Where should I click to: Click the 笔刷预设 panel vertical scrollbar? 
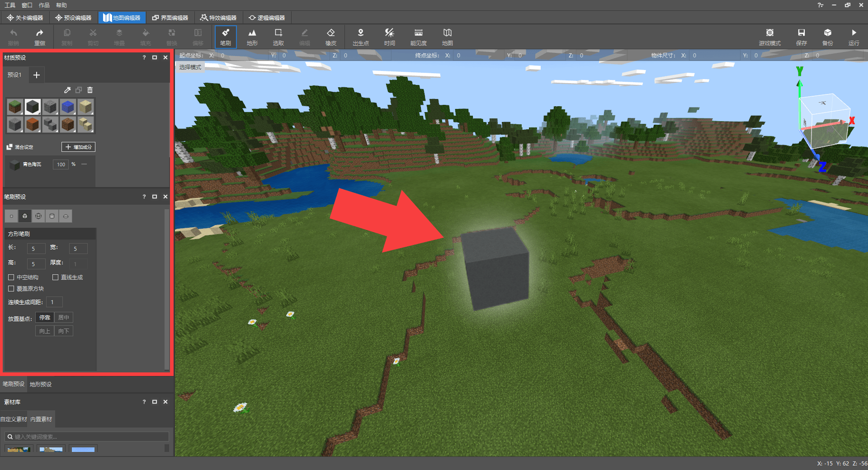(x=167, y=288)
